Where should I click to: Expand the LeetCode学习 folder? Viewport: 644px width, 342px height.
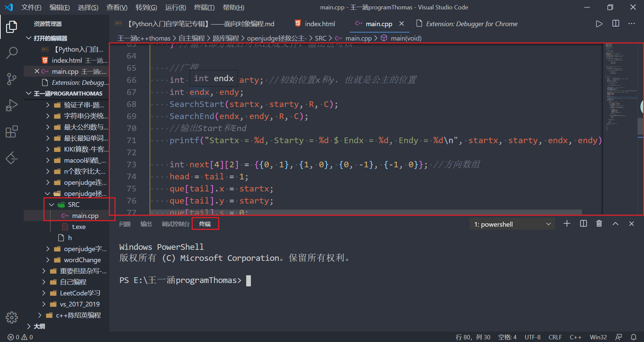(x=66, y=293)
